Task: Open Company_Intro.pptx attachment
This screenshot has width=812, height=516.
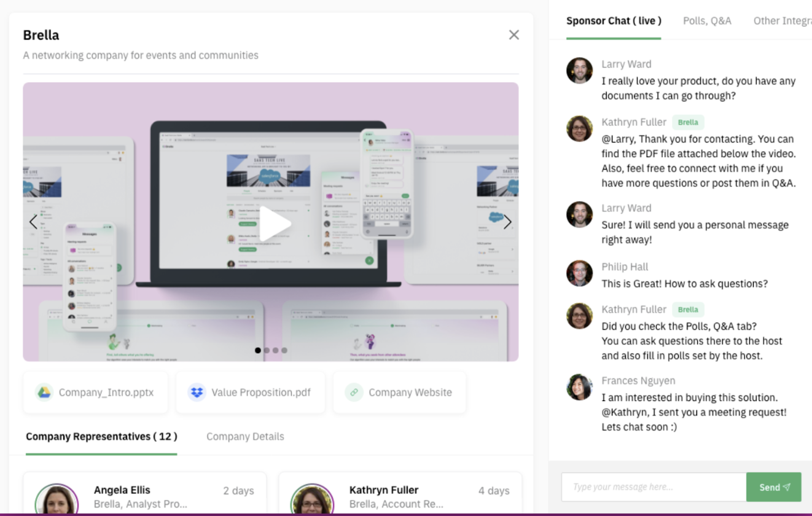Action: click(95, 392)
